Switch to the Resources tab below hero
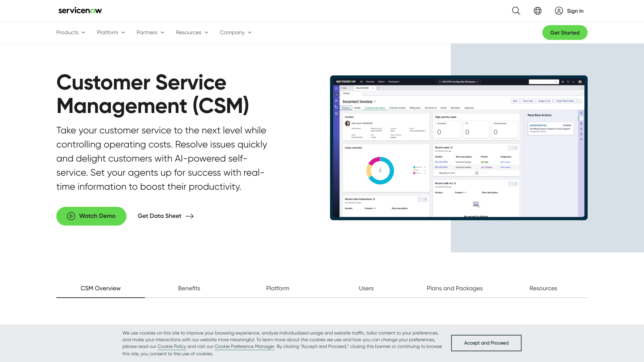 (543, 288)
